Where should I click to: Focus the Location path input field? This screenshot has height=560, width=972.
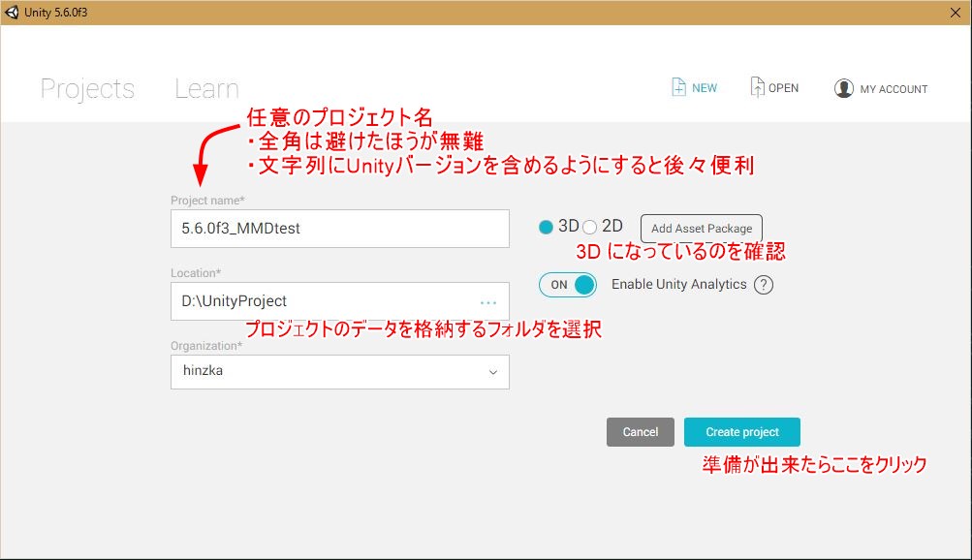(x=340, y=301)
